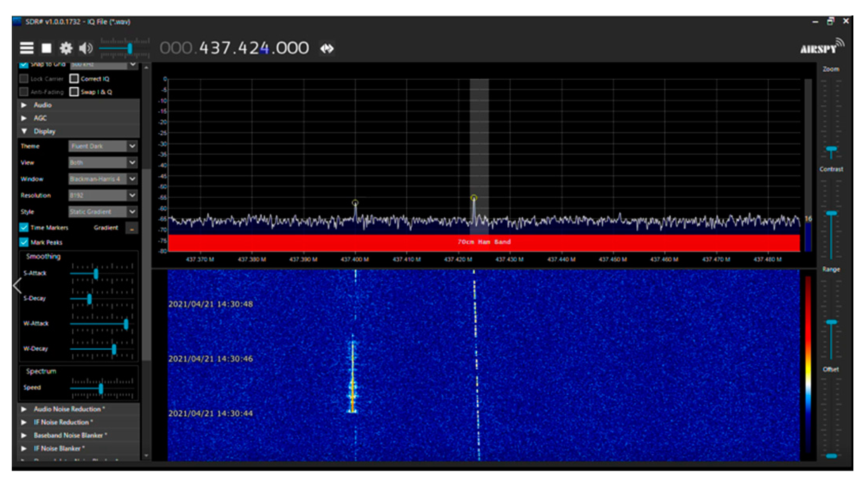Open the Gradient editor button
Viewport: 868px width, 484px height.
131,228
